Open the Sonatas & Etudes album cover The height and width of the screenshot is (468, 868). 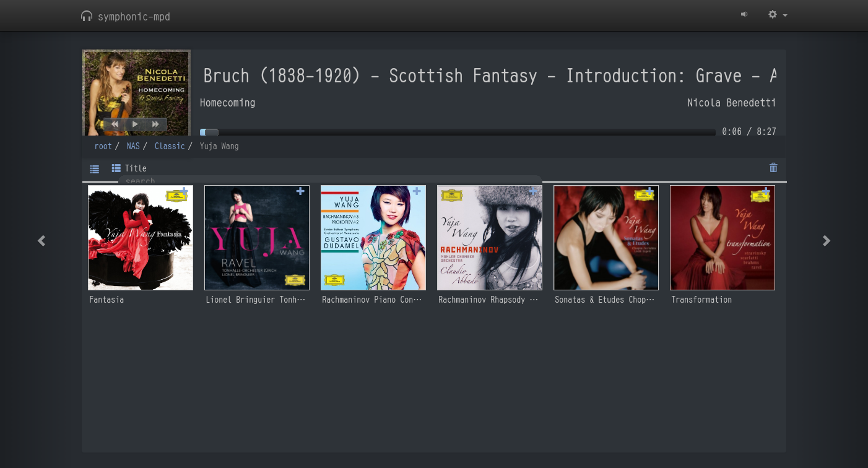pos(605,238)
